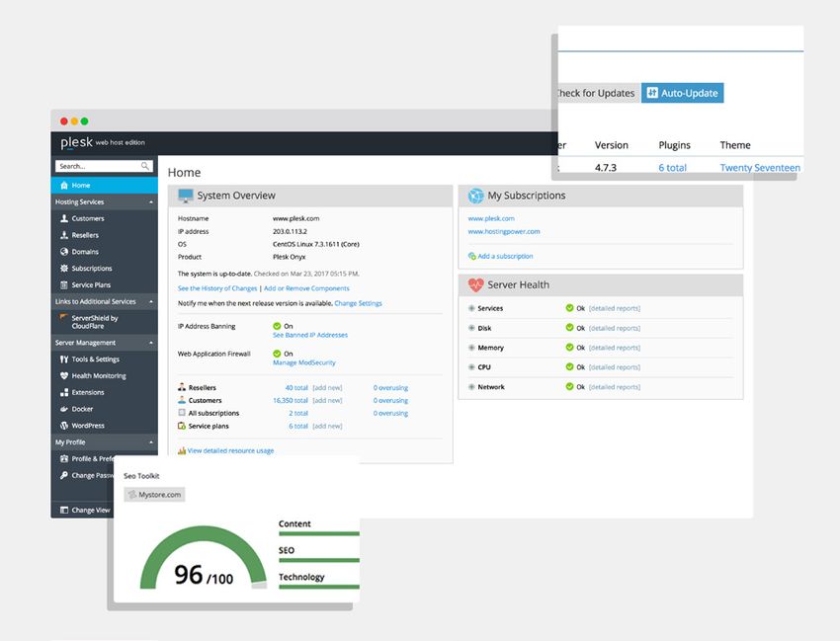Click the Auto-Update button

coord(683,93)
